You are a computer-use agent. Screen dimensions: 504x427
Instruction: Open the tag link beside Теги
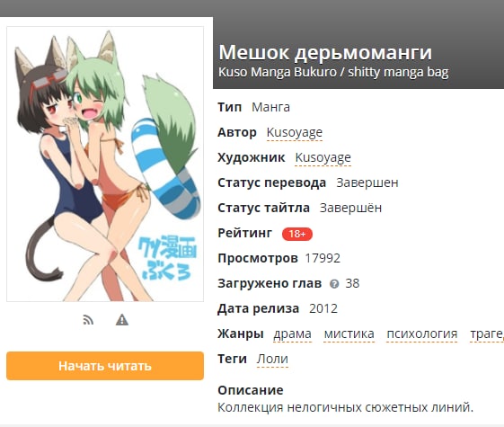click(272, 359)
